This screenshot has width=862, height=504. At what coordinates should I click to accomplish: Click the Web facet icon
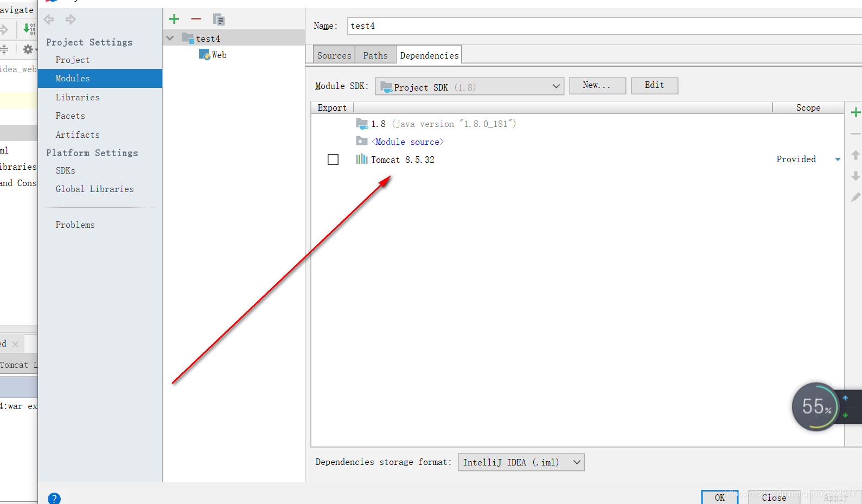(x=205, y=54)
